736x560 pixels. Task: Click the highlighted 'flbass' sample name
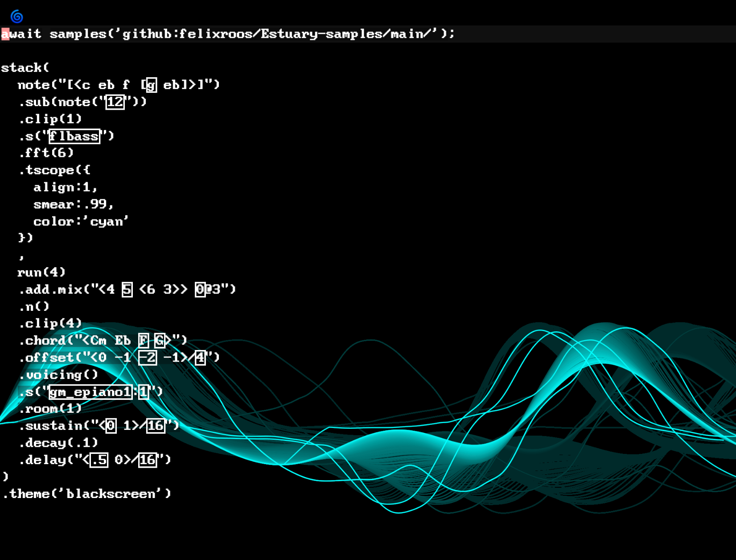74,136
